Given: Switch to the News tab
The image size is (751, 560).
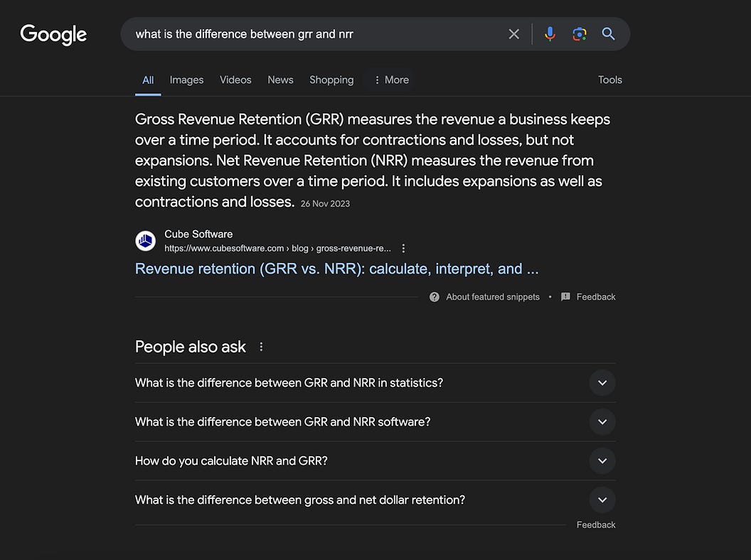Looking at the screenshot, I should (280, 80).
